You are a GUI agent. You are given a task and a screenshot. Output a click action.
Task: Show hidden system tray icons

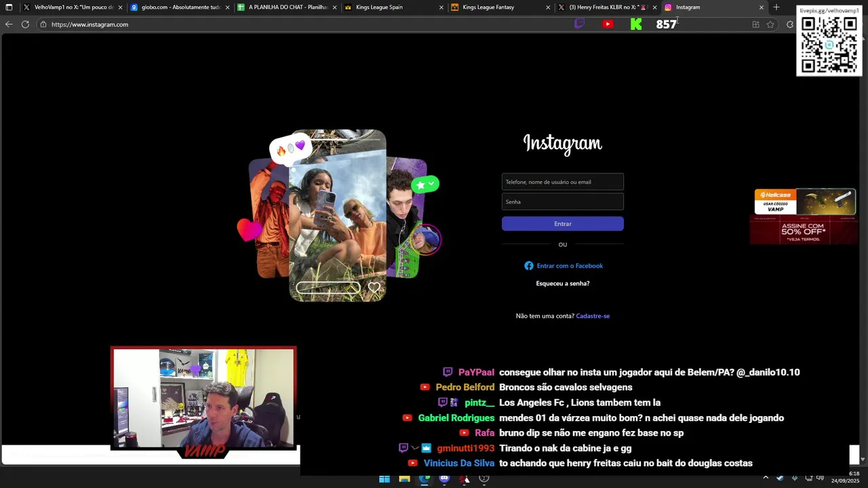coord(766,478)
